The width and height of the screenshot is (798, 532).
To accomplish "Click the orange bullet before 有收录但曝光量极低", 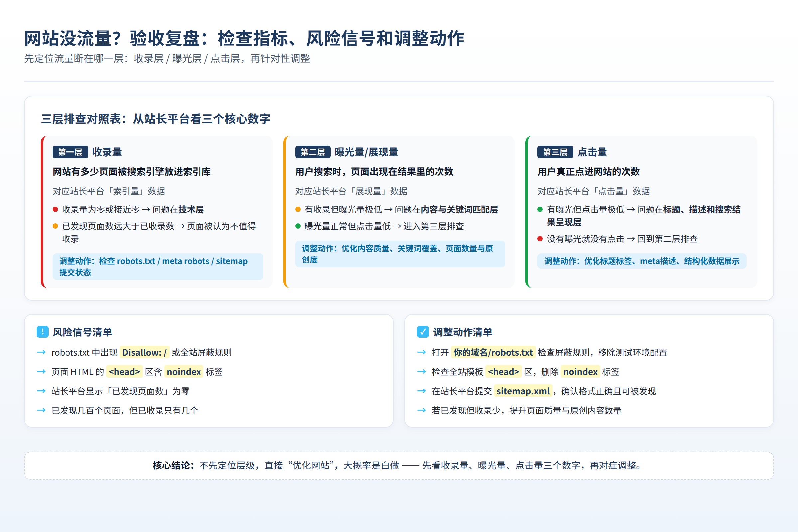I will click(298, 209).
